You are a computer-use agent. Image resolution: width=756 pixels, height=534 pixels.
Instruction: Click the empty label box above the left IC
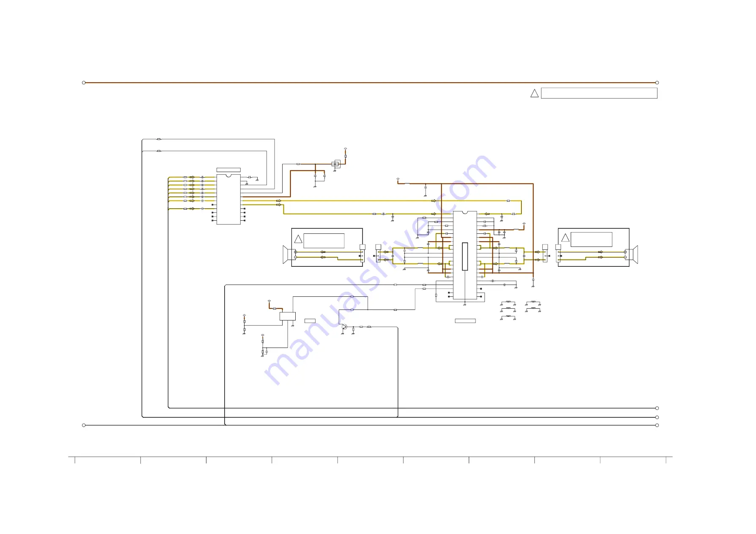228,170
